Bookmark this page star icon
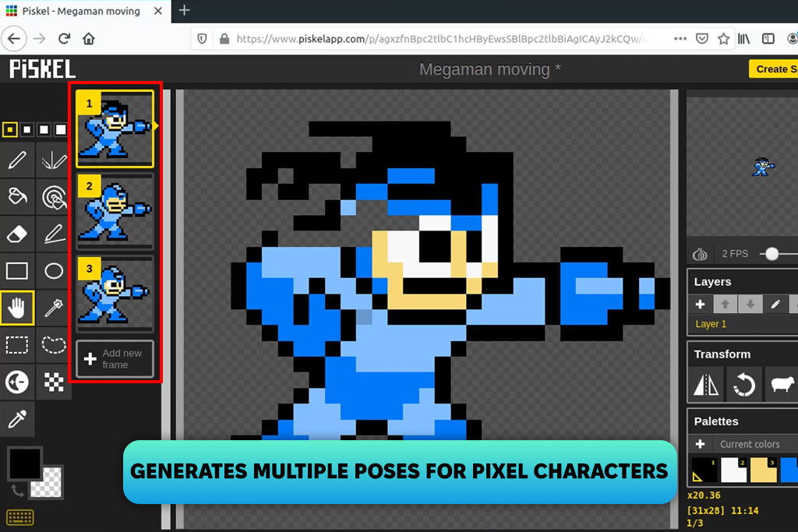Viewport: 798px width, 532px height. coord(723,39)
